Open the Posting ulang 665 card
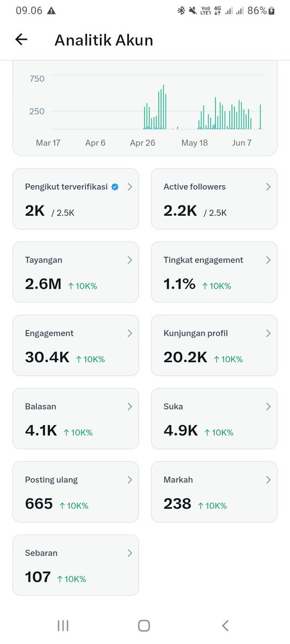The height and width of the screenshot is (644, 290). (76, 492)
